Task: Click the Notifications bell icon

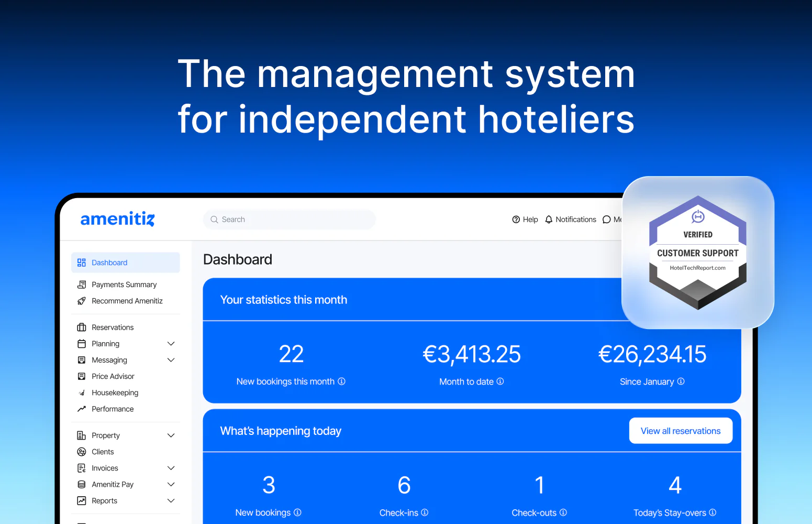Action: click(549, 220)
